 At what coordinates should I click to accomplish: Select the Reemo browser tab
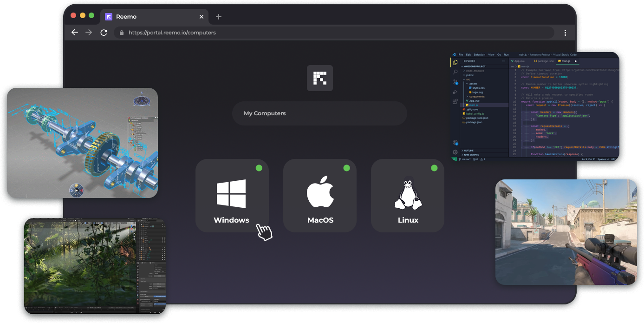point(154,17)
